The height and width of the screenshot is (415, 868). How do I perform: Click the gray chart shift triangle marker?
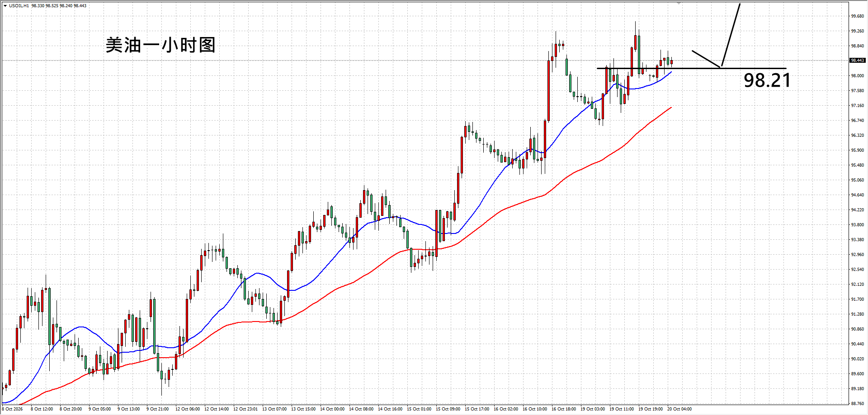(x=679, y=3)
